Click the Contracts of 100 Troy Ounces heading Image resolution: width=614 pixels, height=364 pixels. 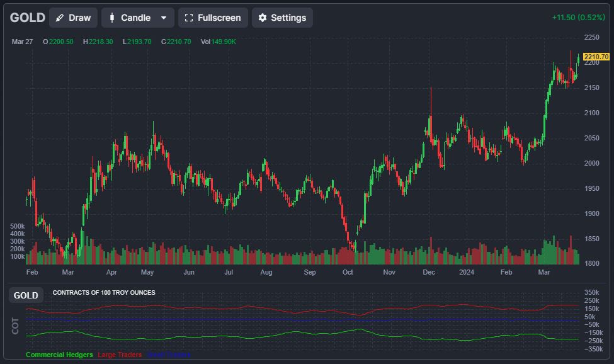[x=104, y=293]
